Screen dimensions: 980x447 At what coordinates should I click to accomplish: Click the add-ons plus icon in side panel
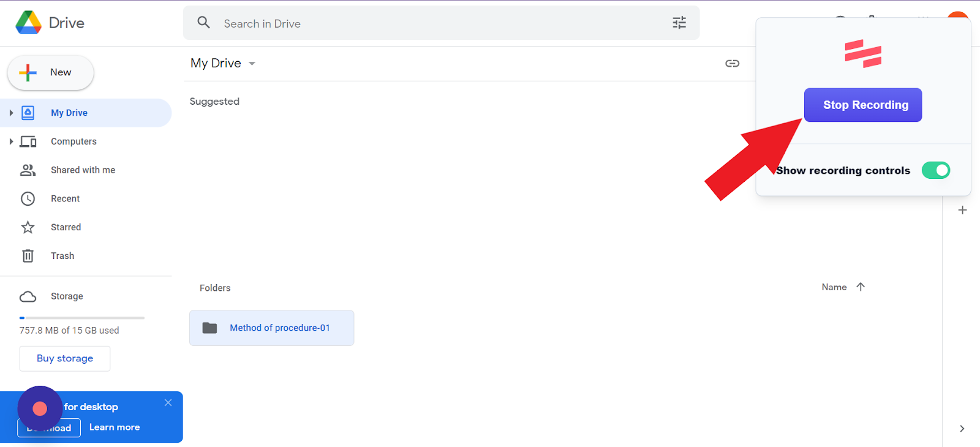tap(962, 210)
